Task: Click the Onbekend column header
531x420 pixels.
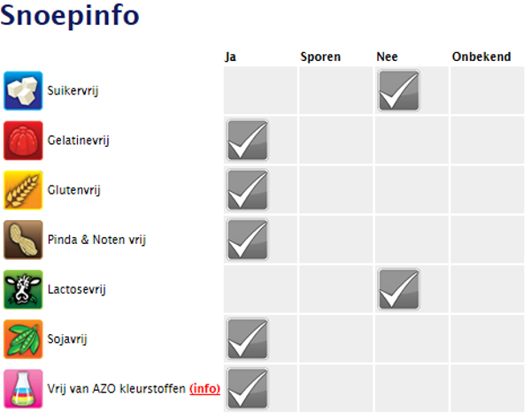Action: 481,57
